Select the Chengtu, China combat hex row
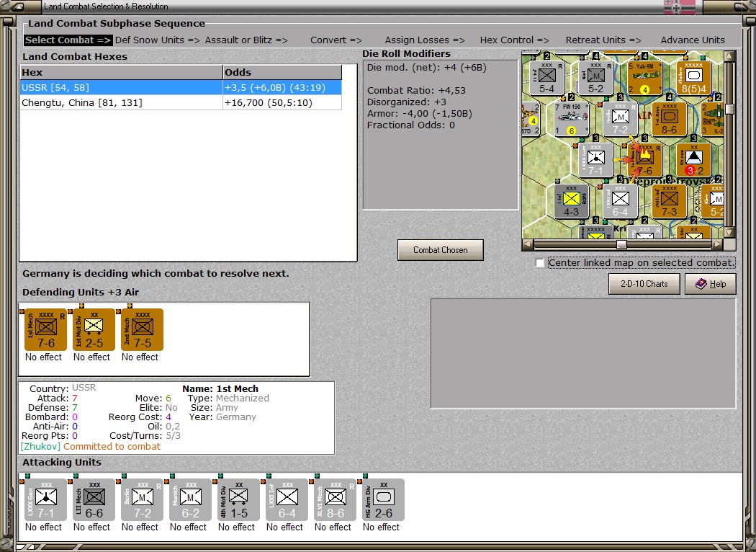 tap(181, 103)
